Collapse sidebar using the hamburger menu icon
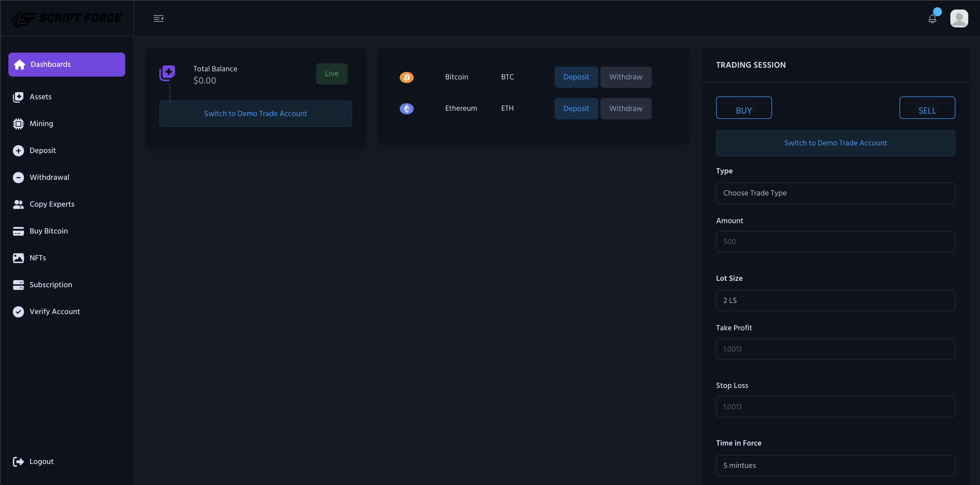 158,18
